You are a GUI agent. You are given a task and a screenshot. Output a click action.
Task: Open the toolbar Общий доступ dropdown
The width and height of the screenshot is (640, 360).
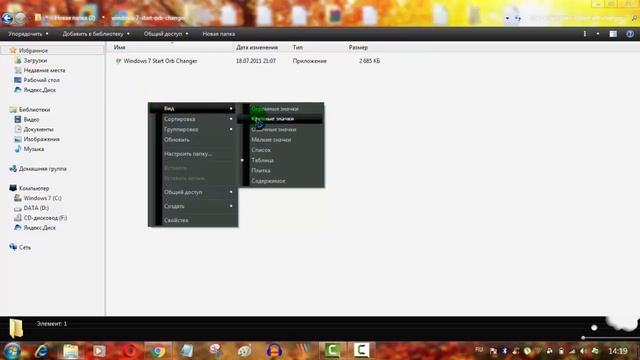[x=166, y=34]
